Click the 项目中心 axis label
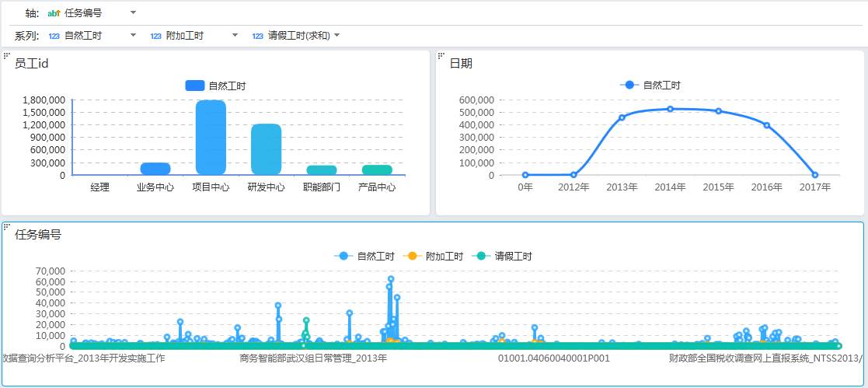 tap(211, 187)
